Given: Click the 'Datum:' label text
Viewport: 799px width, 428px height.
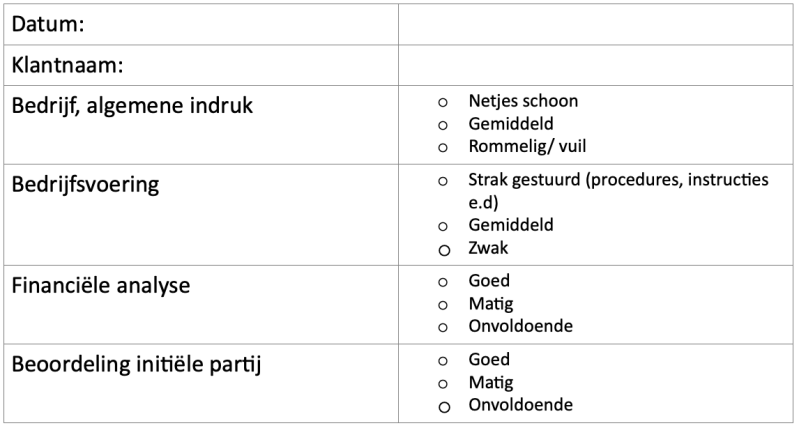Looking at the screenshot, I should click(x=48, y=24).
